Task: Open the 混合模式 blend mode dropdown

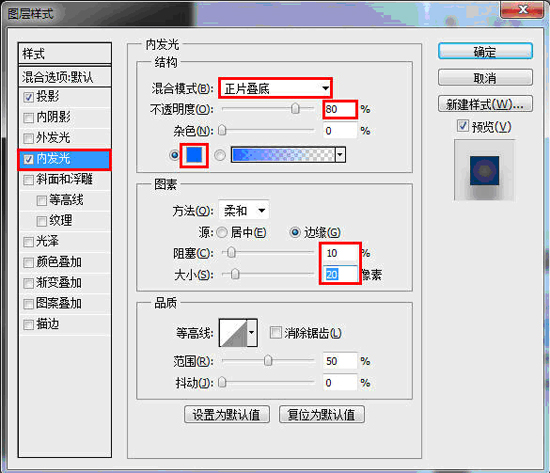Action: (x=275, y=88)
